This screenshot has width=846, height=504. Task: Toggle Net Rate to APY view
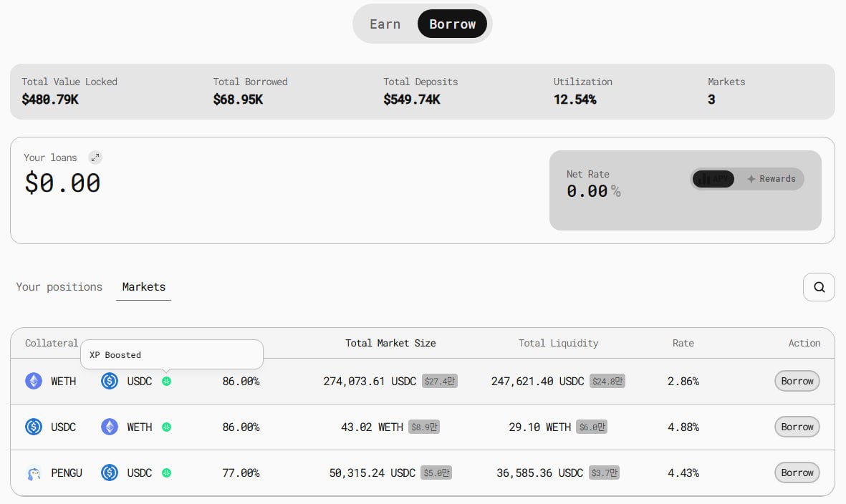click(713, 179)
